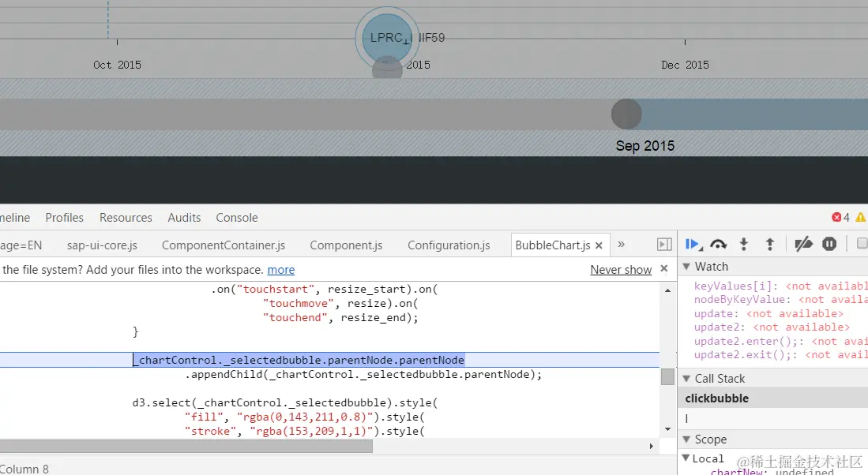The image size is (868, 475).
Task: Click the "stroke" style code line
Action: point(304,432)
